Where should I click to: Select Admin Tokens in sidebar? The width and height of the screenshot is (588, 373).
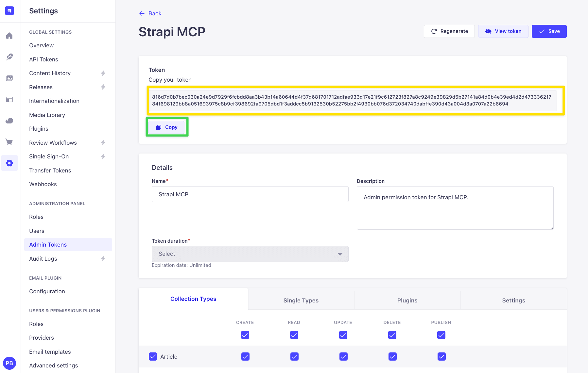[x=68, y=245]
